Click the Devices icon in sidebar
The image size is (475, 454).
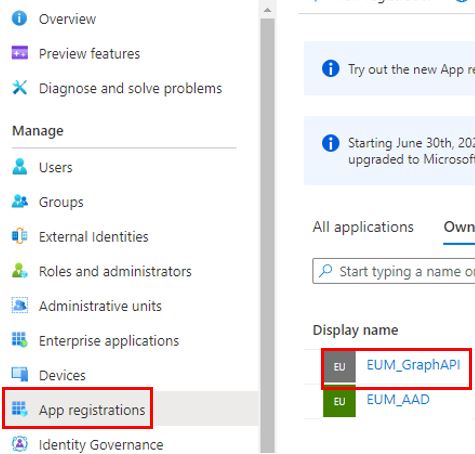20,374
